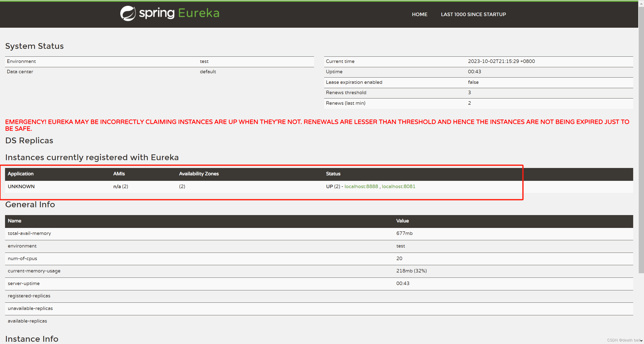Click the Renews threshold value 3
This screenshot has height=344, width=644.
tap(469, 92)
